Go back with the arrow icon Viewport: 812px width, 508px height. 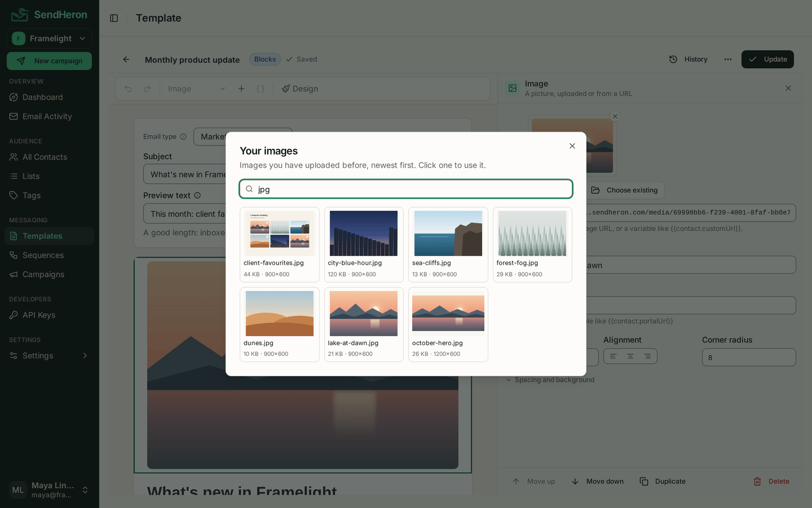click(x=126, y=59)
